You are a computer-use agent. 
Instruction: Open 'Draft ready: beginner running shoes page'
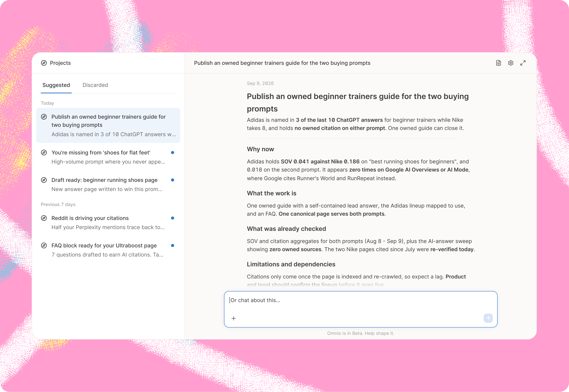pyautogui.click(x=108, y=185)
